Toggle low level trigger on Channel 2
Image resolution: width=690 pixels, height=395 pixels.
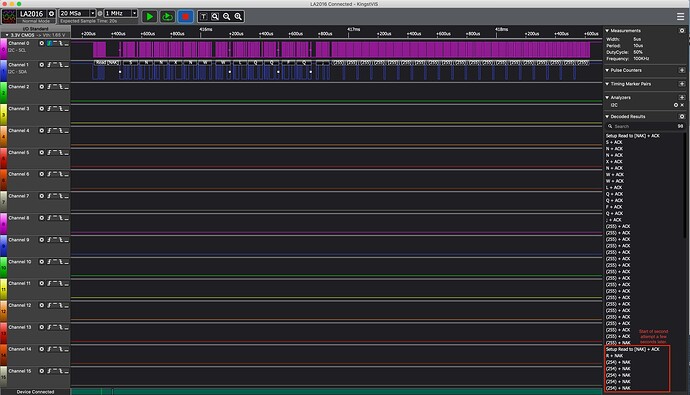tap(66, 87)
